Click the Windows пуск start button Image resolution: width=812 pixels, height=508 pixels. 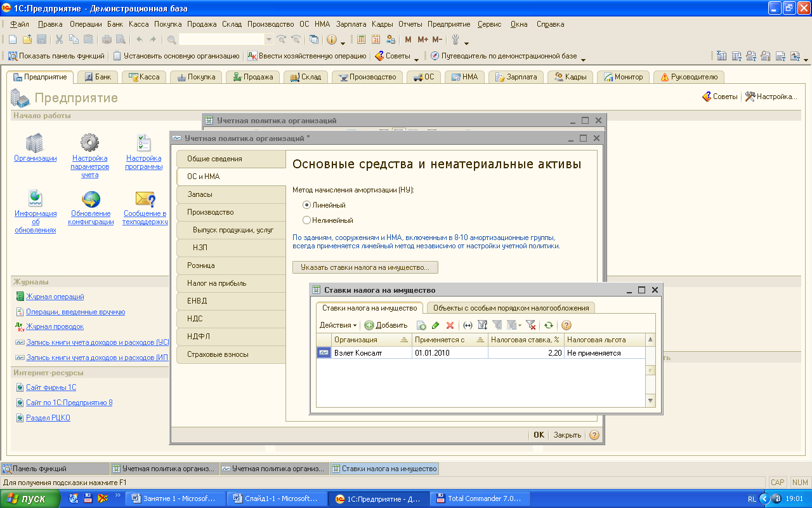coord(30,498)
